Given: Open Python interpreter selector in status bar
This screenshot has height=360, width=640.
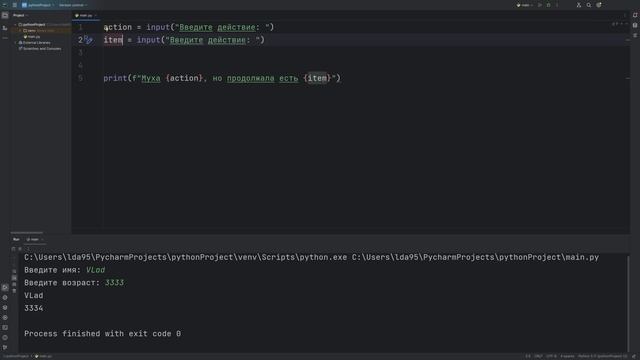Looking at the screenshot, I should pos(602,356).
